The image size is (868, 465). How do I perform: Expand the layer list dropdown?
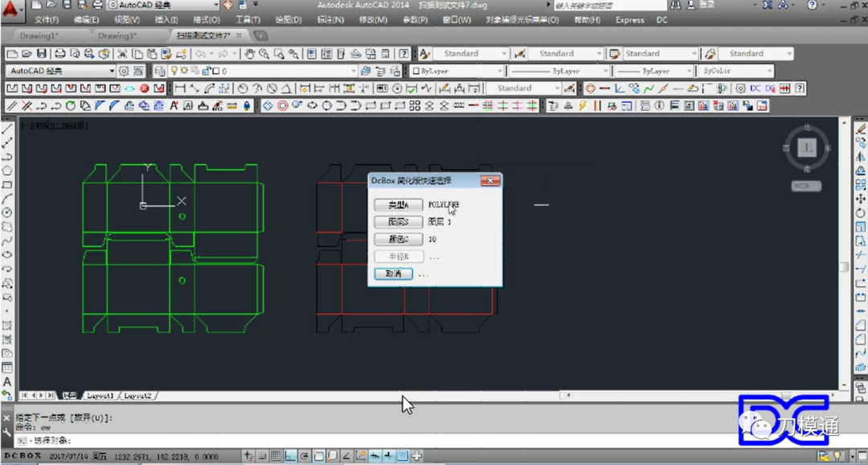(x=354, y=71)
